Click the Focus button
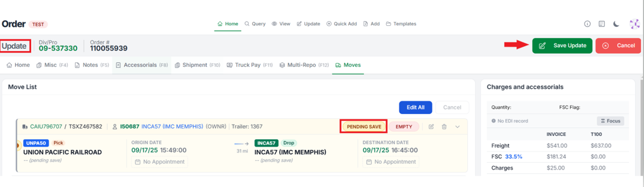The width and height of the screenshot is (644, 187). 610,121
